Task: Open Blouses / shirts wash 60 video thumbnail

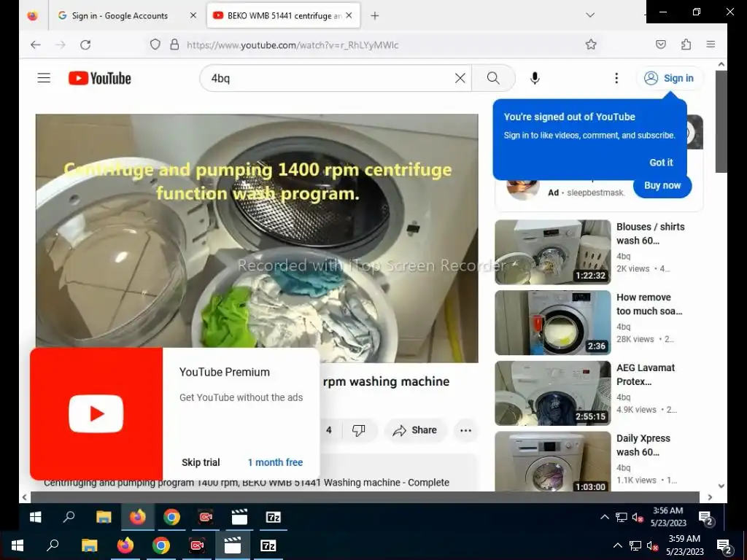Action: 553,252
